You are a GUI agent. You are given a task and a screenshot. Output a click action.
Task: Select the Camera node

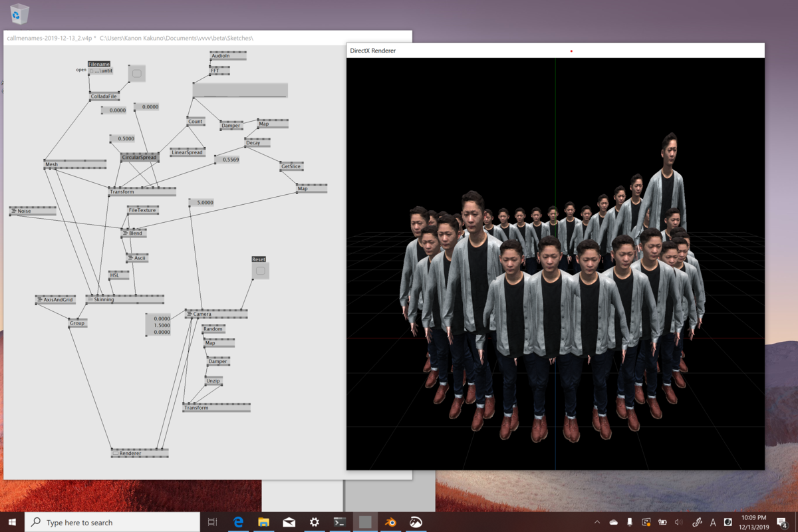point(216,314)
